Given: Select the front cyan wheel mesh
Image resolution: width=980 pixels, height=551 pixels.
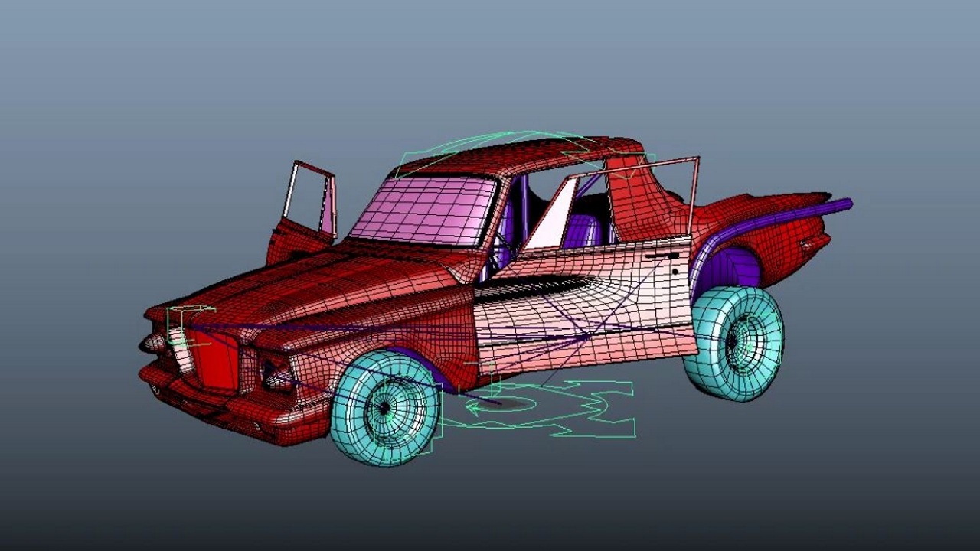Looking at the screenshot, I should click(x=385, y=408).
